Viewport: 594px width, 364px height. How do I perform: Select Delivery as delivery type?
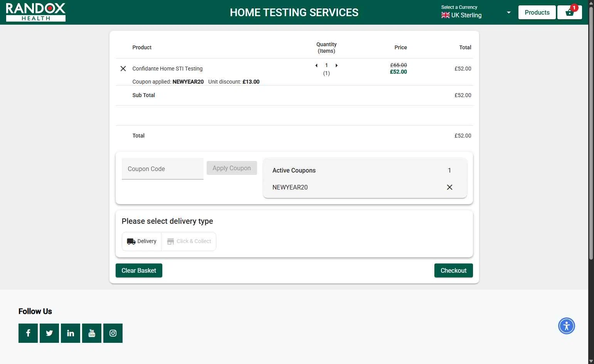(142, 242)
